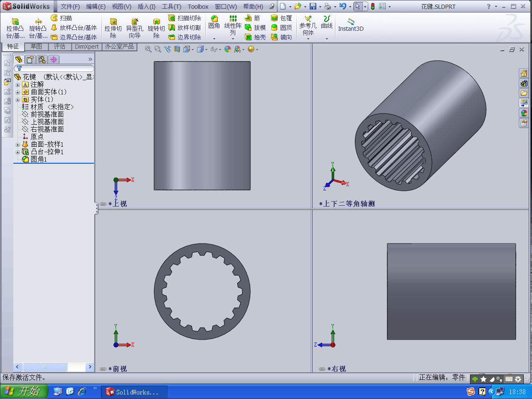Select the 圆角 fillet tool
The height and width of the screenshot is (399, 532).
[x=214, y=22]
